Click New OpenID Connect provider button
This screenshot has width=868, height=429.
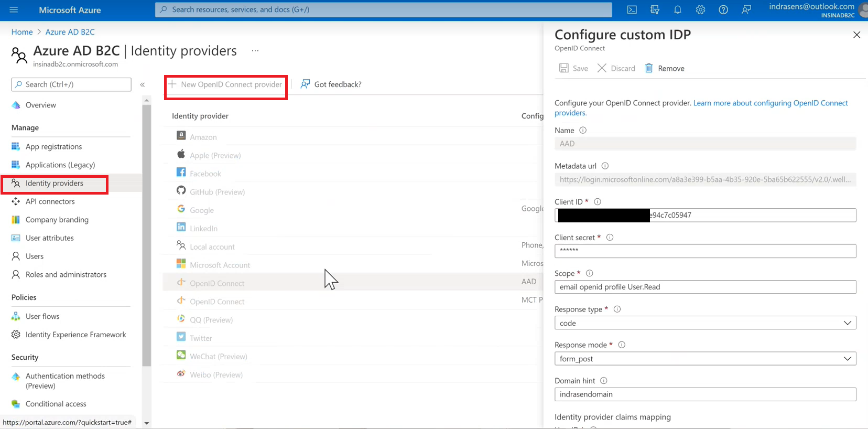point(225,84)
